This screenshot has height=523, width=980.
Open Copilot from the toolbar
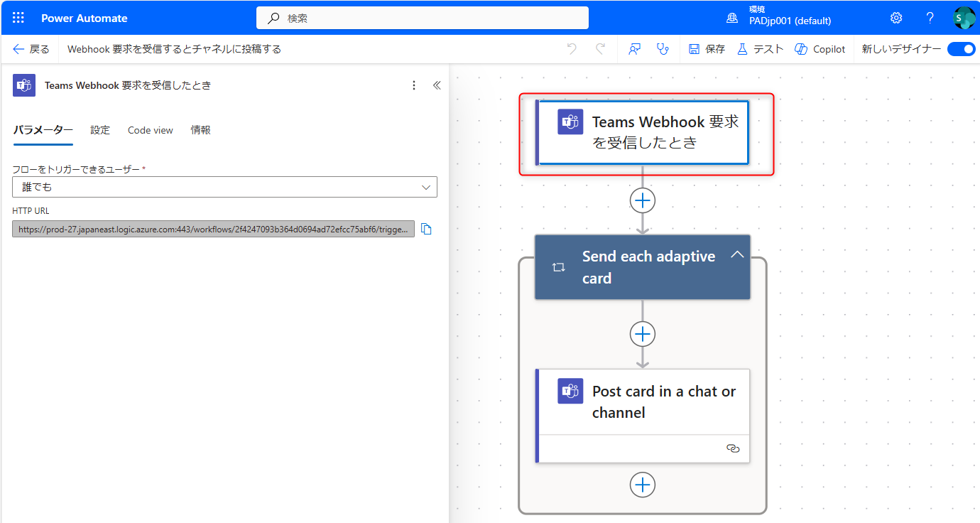(x=820, y=48)
